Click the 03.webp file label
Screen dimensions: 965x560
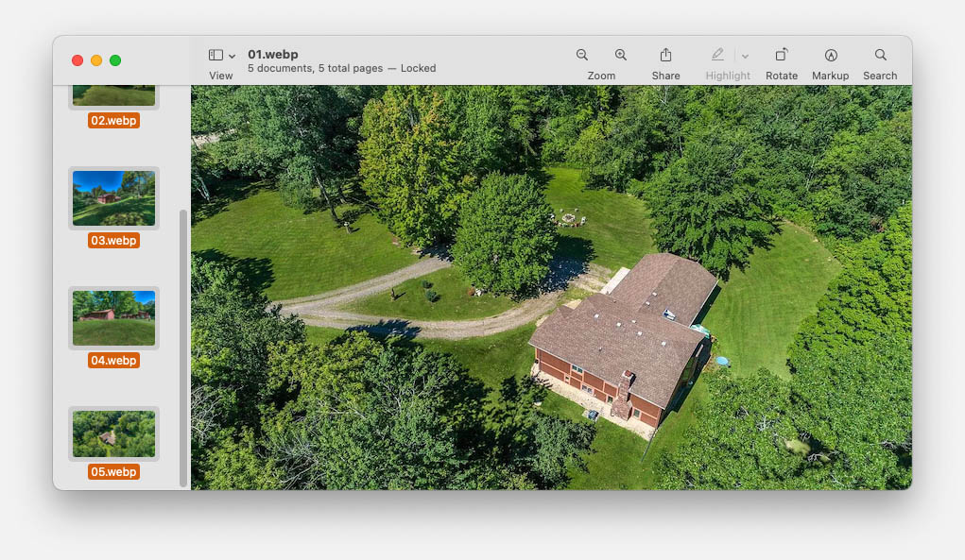[x=113, y=241]
